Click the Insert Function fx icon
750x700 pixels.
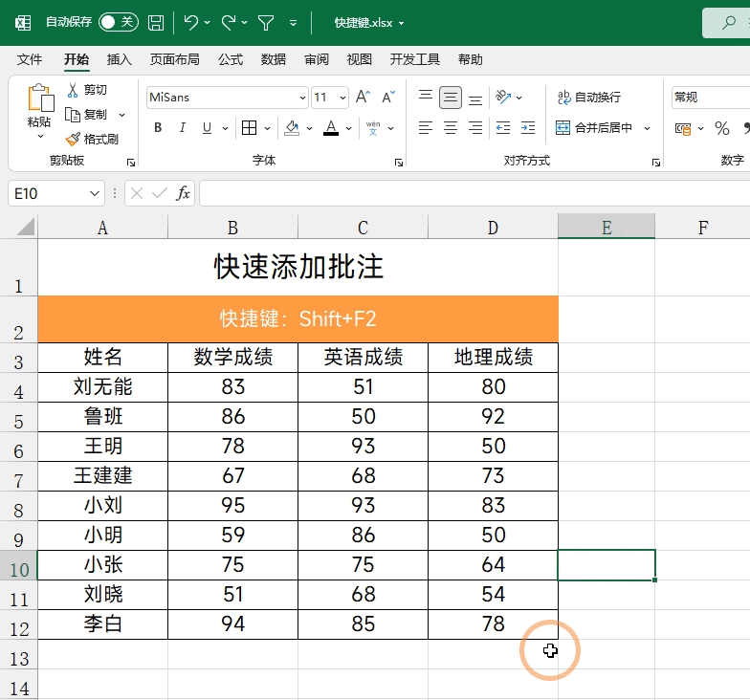[184, 193]
